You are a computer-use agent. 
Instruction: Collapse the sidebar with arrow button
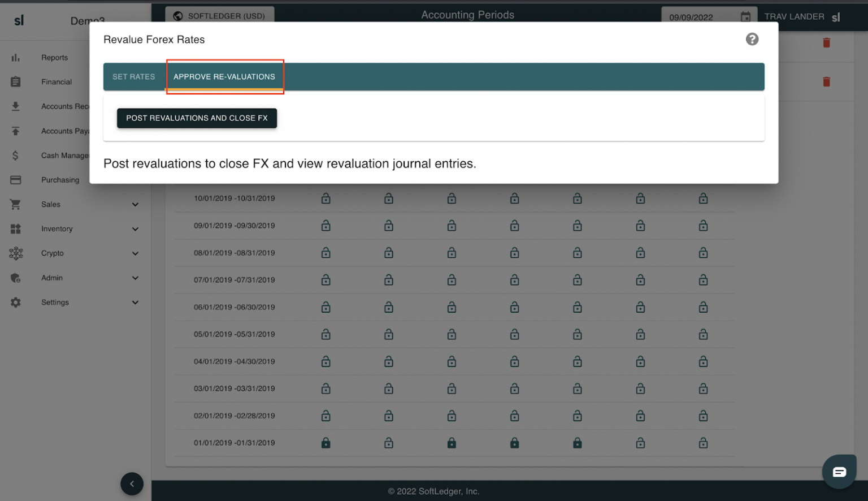click(x=132, y=483)
